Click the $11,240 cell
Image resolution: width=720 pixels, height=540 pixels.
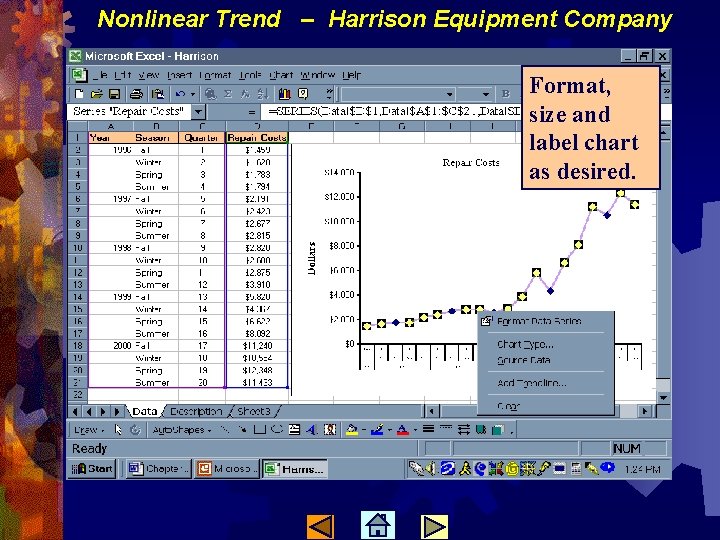[257, 346]
